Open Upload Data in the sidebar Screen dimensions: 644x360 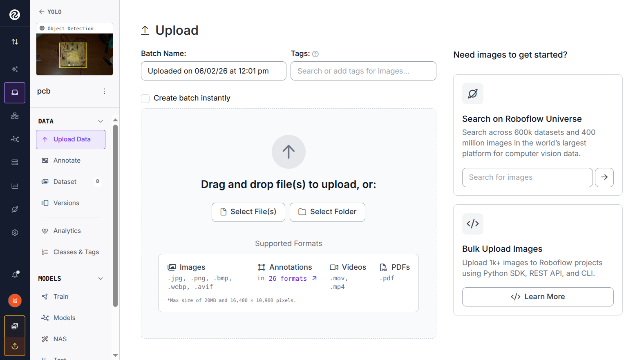[x=71, y=139]
